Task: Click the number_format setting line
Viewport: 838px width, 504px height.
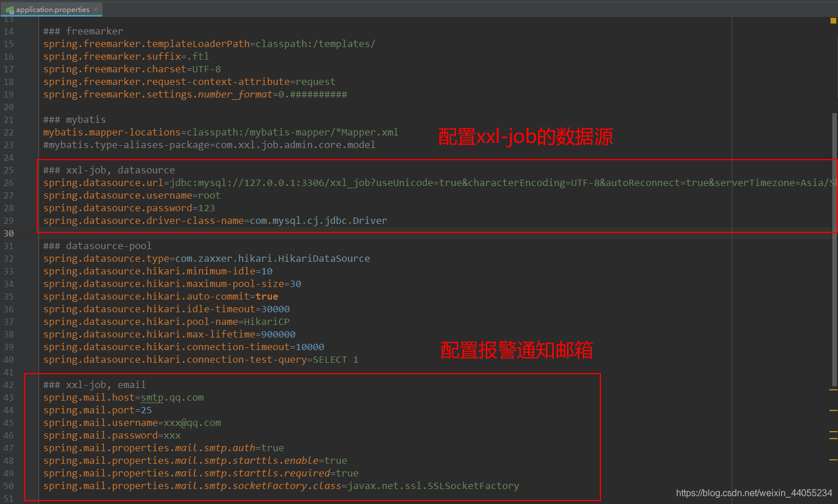Action: coord(195,94)
